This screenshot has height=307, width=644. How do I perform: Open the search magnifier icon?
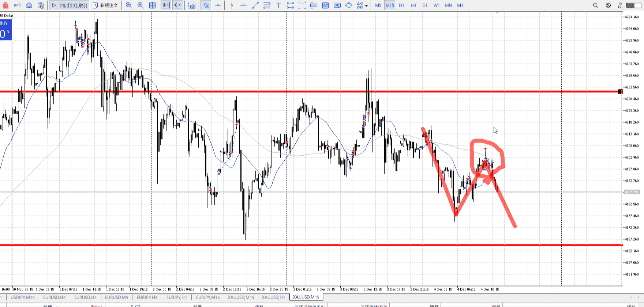click(x=595, y=5)
